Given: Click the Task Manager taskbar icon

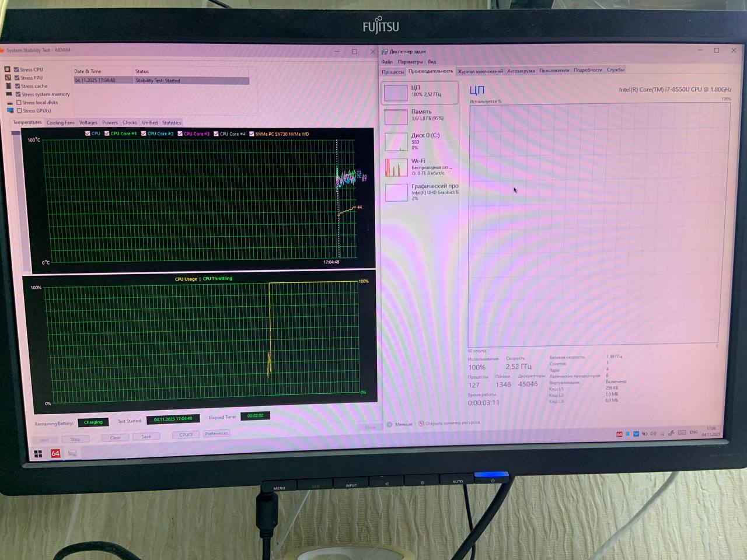Looking at the screenshot, I should click(72, 453).
